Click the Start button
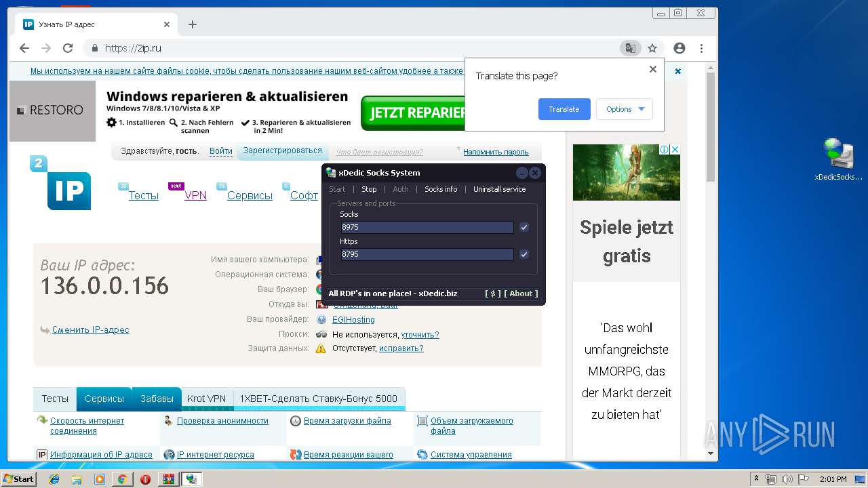Viewport: 868px width, 488px height. tap(18, 479)
